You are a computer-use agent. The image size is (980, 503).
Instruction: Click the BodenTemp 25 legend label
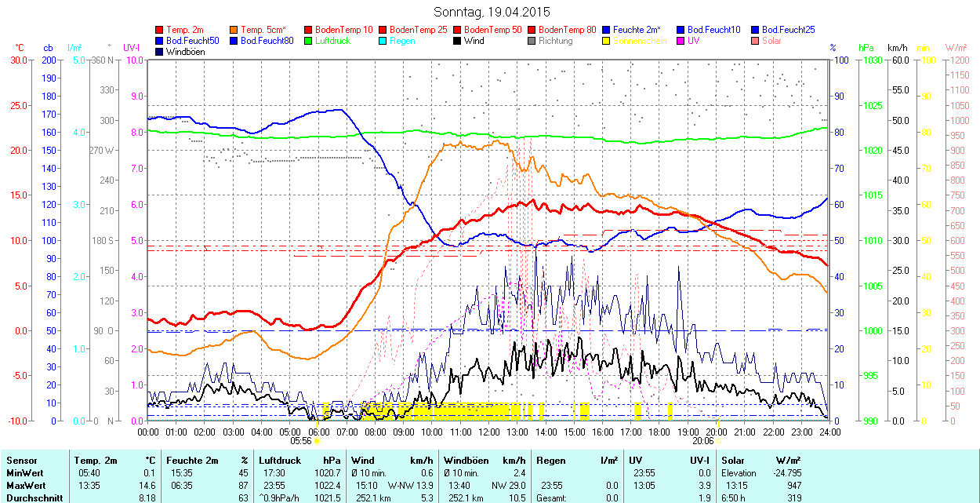coord(419,30)
